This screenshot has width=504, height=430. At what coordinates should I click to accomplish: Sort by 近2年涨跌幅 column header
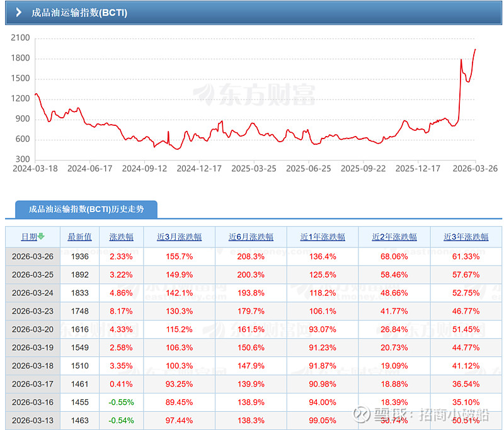(x=394, y=237)
